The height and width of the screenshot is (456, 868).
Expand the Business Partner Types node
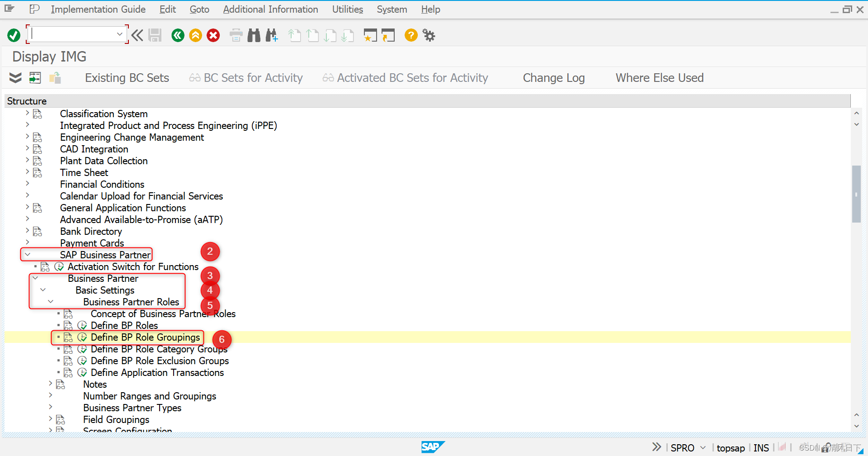click(x=51, y=407)
